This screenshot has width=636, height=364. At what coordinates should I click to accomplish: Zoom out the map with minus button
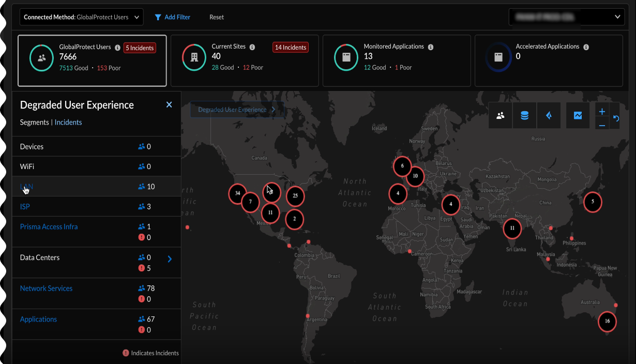pos(602,125)
